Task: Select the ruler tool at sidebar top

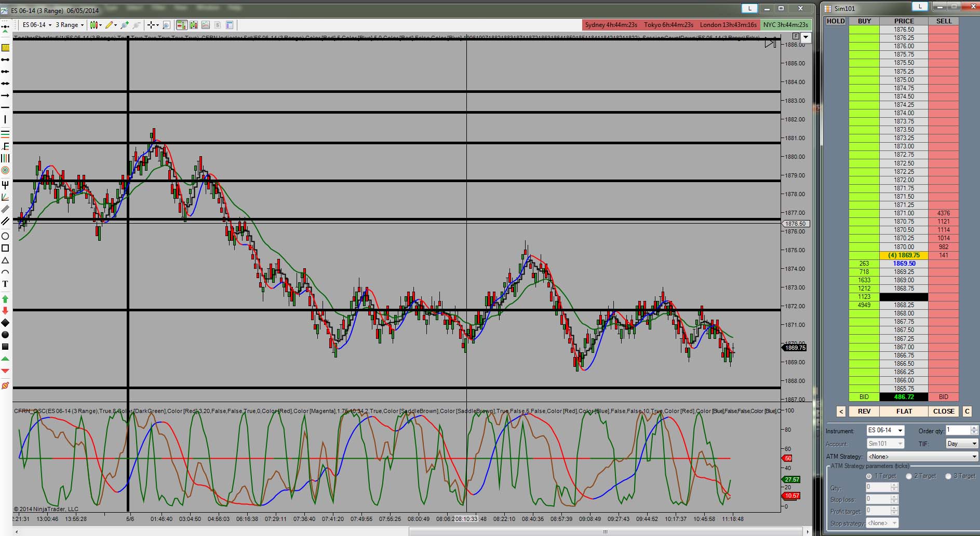Action: (x=5, y=48)
